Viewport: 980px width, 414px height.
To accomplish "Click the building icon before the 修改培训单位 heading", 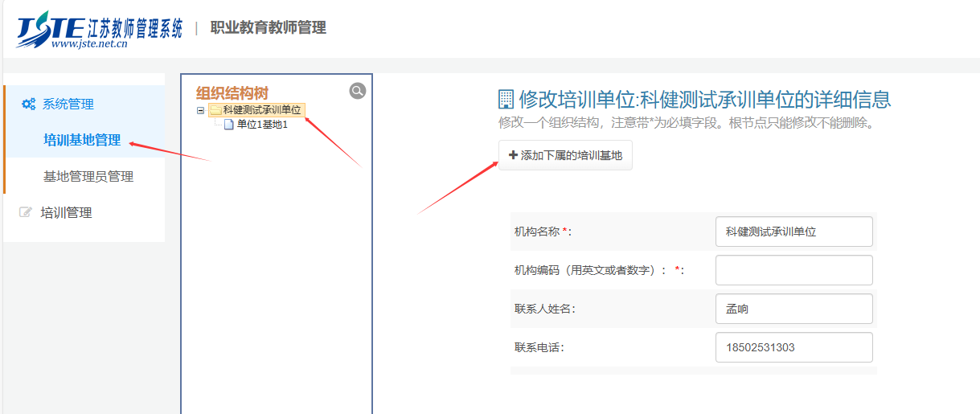I will pyautogui.click(x=506, y=100).
